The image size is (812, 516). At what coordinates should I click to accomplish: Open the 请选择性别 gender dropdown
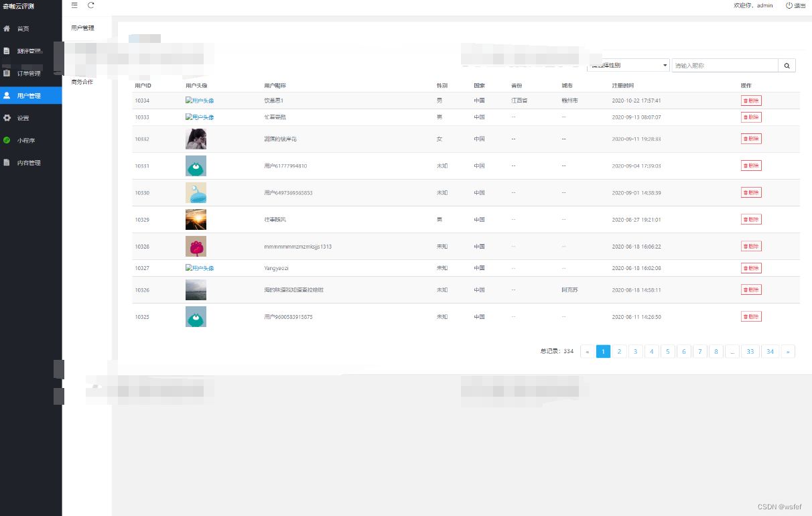point(628,65)
